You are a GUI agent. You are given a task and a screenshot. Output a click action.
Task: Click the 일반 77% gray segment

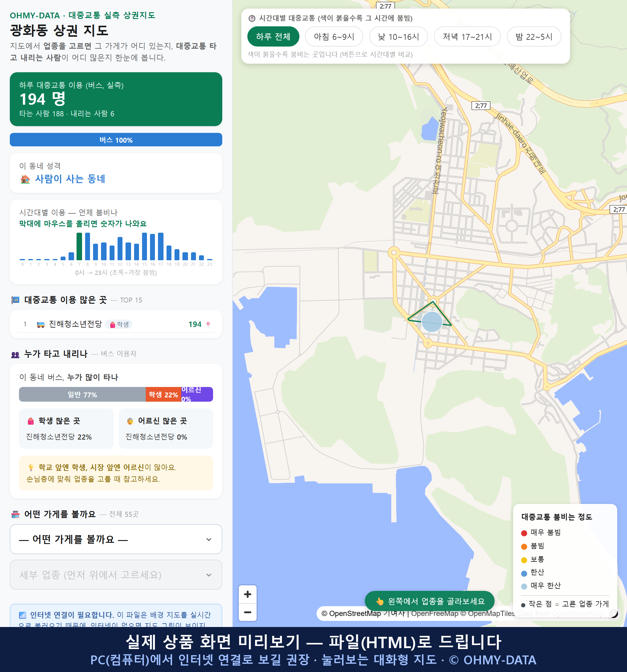[82, 395]
